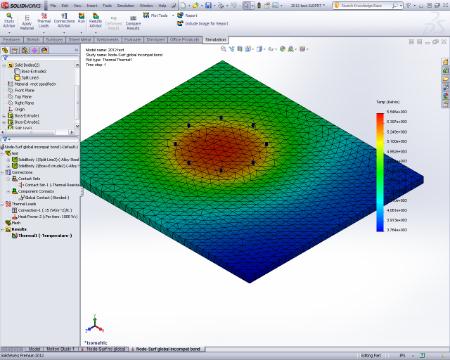
Task: Select the Motion Study 1 bottom tab
Action: (x=61, y=349)
